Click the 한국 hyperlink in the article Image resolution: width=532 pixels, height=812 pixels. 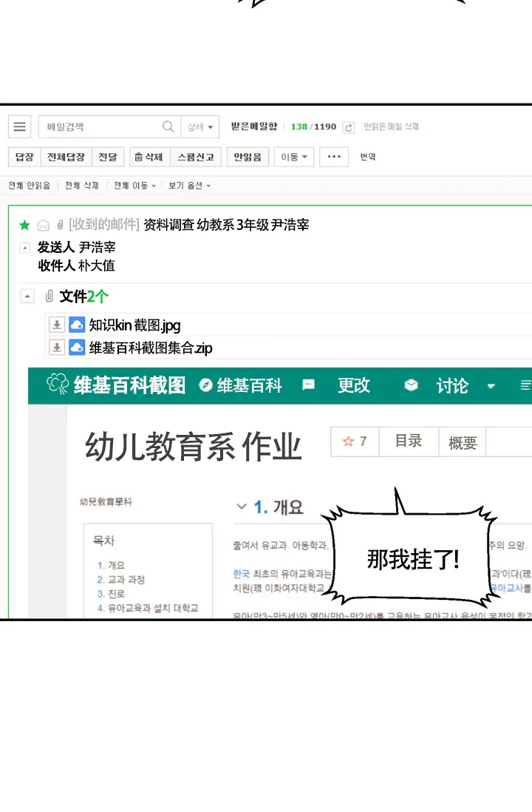click(x=241, y=574)
